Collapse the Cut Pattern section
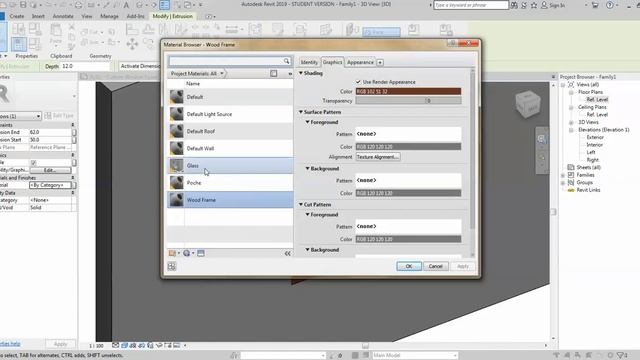 pos(301,204)
